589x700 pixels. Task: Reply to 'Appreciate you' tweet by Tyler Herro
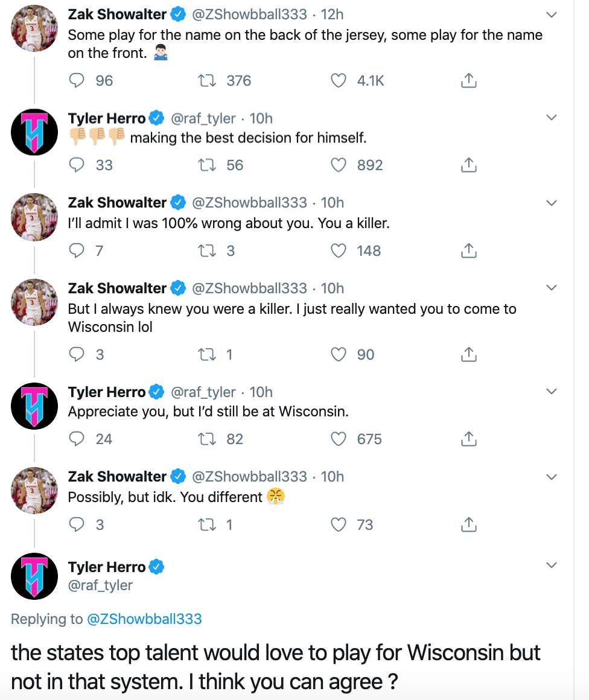click(77, 439)
